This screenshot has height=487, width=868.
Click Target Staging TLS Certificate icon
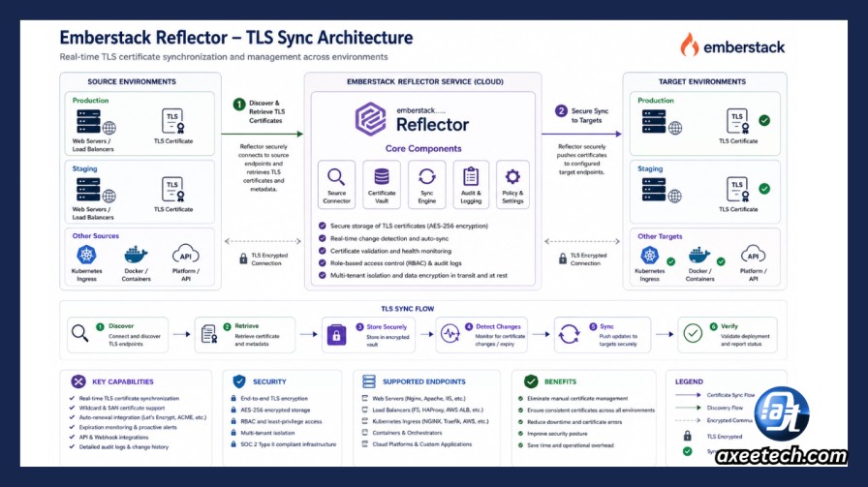[738, 189]
